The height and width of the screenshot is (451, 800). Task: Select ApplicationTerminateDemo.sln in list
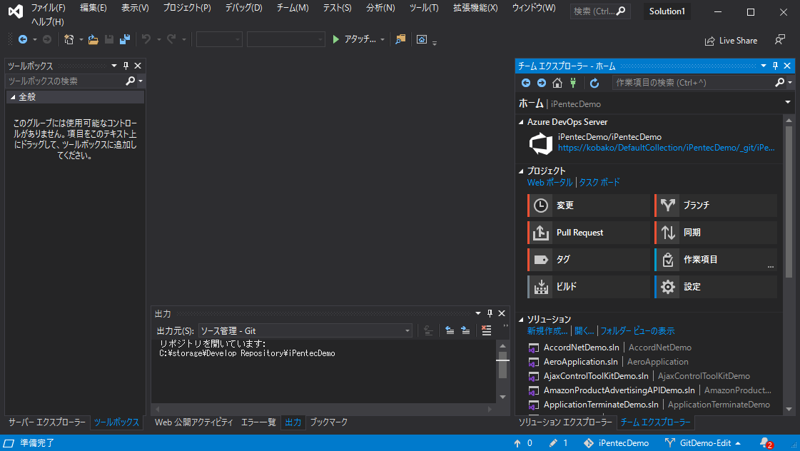[601, 405]
